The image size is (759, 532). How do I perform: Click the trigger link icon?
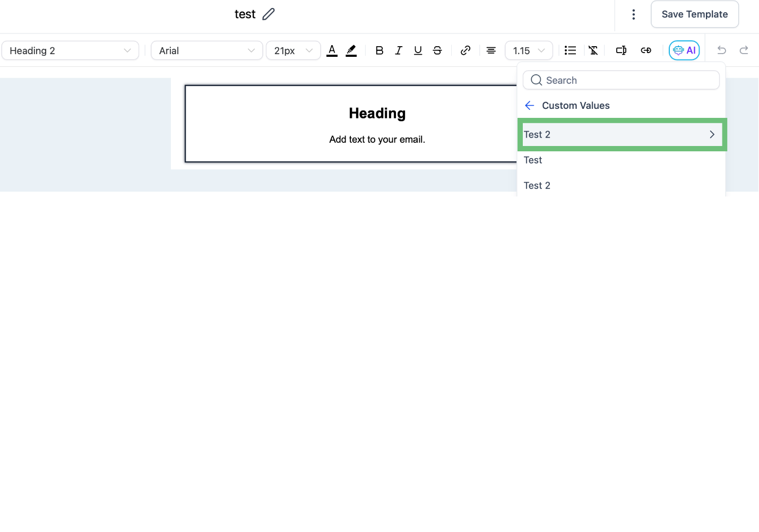[x=646, y=50]
